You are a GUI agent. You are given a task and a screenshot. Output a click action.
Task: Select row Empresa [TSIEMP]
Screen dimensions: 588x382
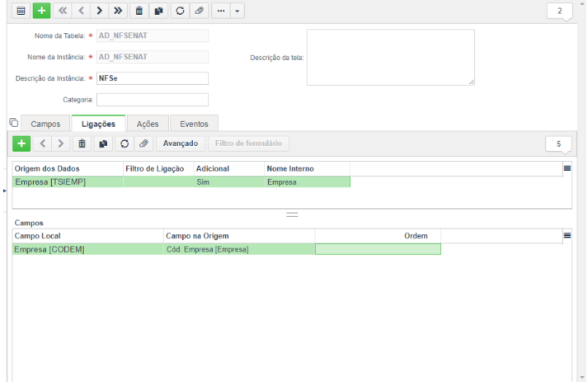(181, 182)
